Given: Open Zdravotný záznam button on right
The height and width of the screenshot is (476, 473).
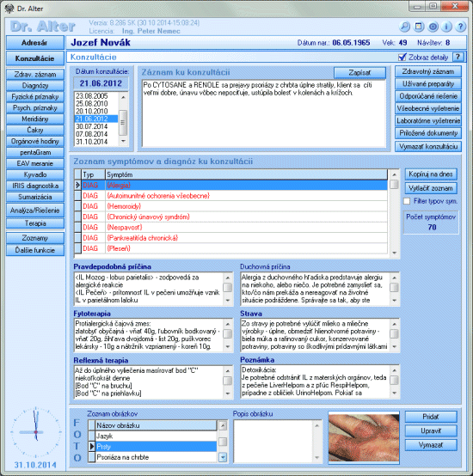Looking at the screenshot, I should point(428,71).
